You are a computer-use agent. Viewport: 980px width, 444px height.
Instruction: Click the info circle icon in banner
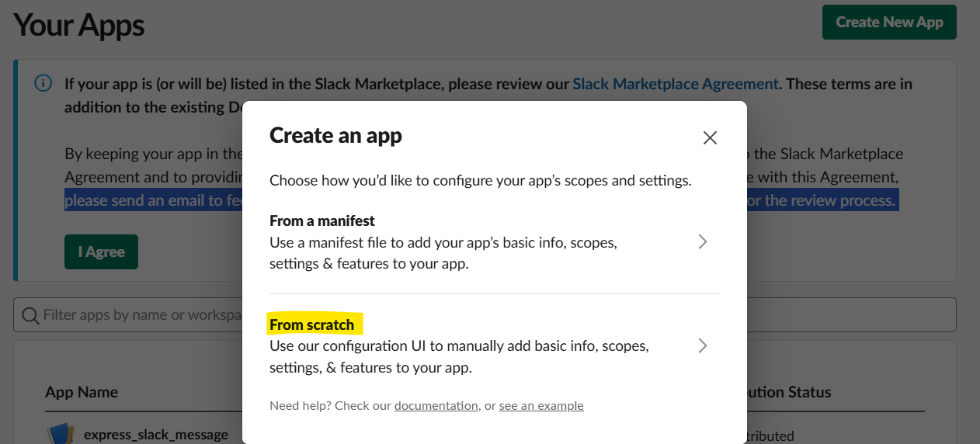coord(43,83)
